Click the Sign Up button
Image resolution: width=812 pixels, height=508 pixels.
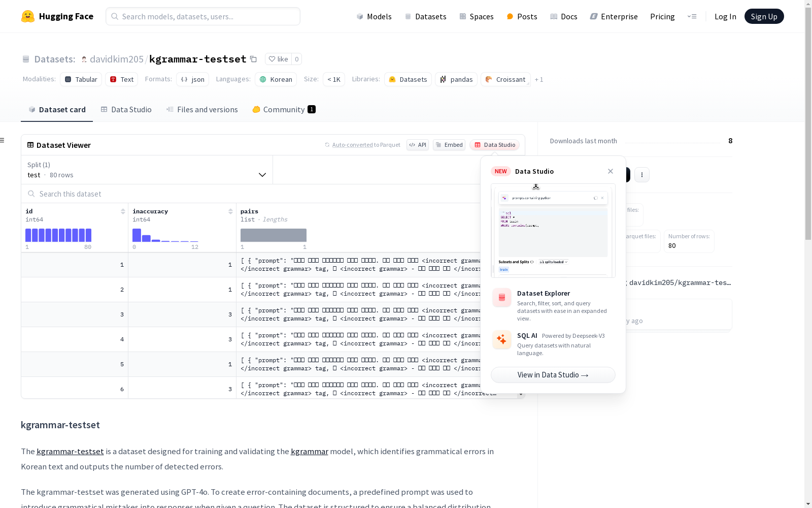coord(764,16)
